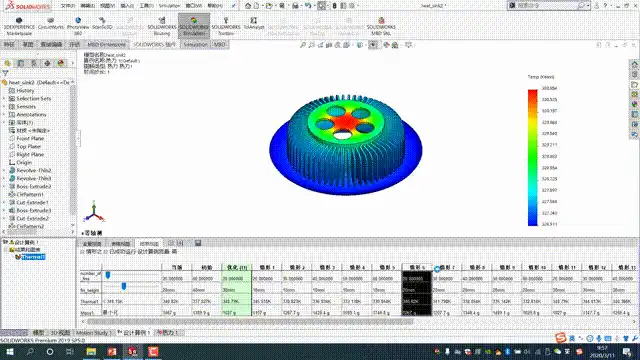Open File Explorer from taskbar
Viewport: 640px width, 360px height.
[91, 351]
